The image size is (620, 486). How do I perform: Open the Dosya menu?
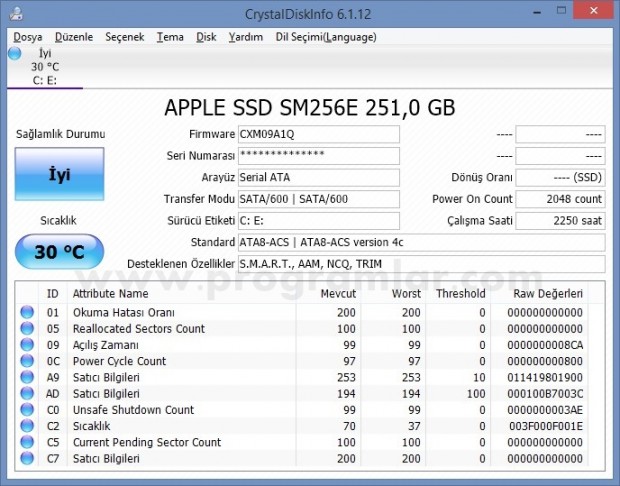coord(28,37)
